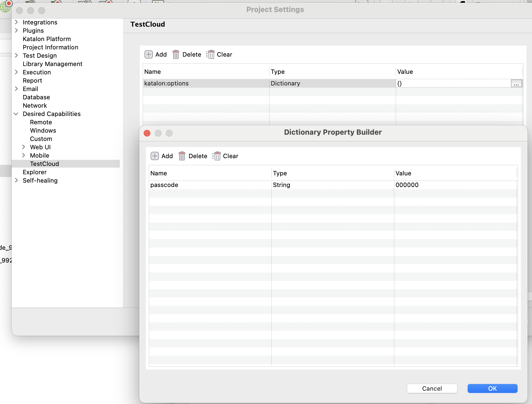This screenshot has height=404, width=532.
Task: Click the Clear icon in TestCloud panel
Action: [x=210, y=54]
